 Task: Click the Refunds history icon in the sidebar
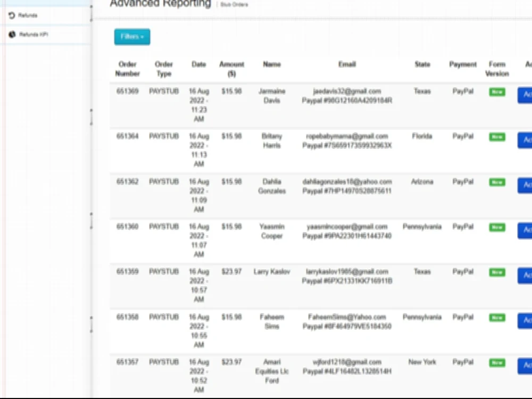(x=11, y=15)
